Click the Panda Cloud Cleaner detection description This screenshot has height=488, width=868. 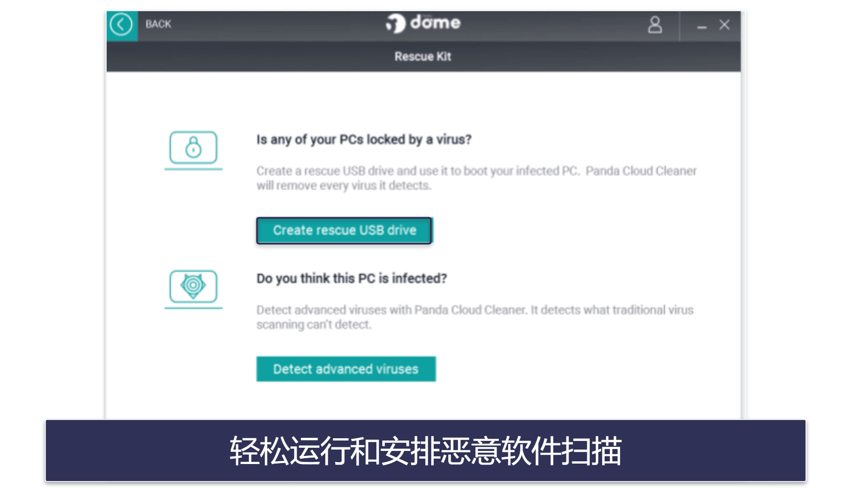tap(474, 317)
